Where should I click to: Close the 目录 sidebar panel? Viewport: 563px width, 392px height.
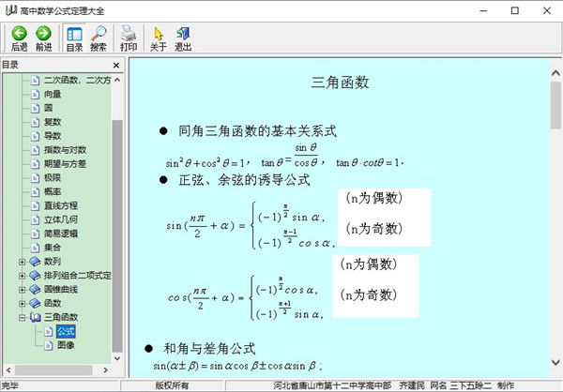(x=116, y=66)
